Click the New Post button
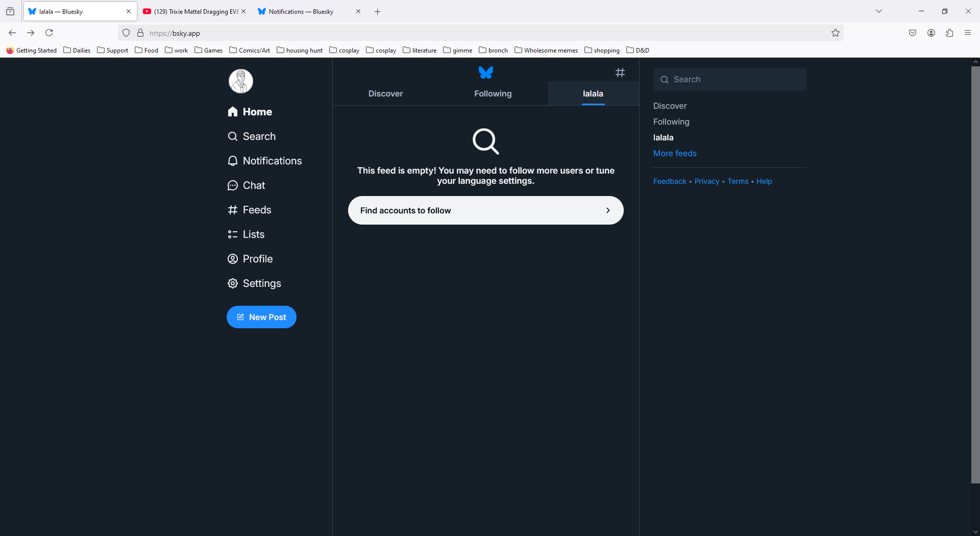980x536 pixels. coord(261,317)
